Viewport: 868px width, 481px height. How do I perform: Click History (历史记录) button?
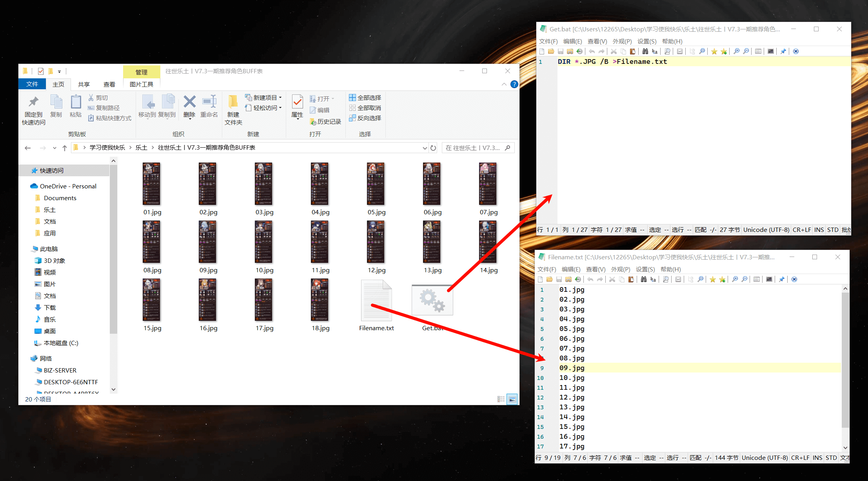pos(325,122)
